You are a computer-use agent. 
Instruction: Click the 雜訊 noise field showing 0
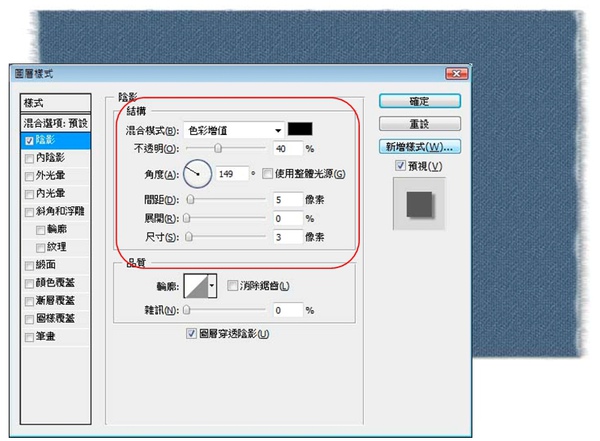coord(288,310)
